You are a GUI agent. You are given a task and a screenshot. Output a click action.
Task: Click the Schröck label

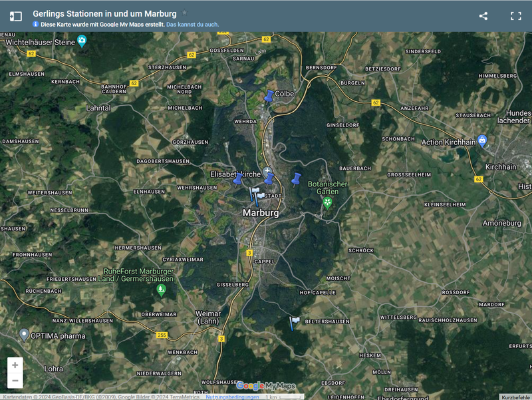[361, 250]
